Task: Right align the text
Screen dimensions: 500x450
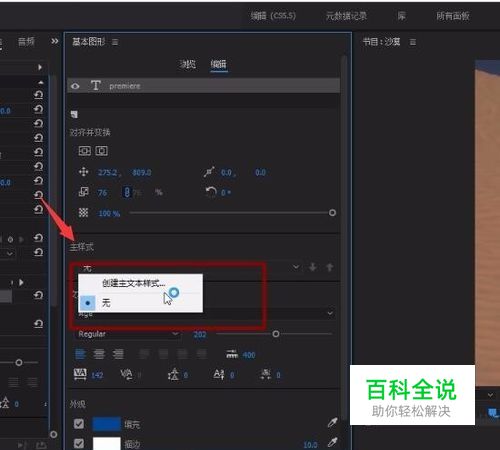Action: [118, 354]
